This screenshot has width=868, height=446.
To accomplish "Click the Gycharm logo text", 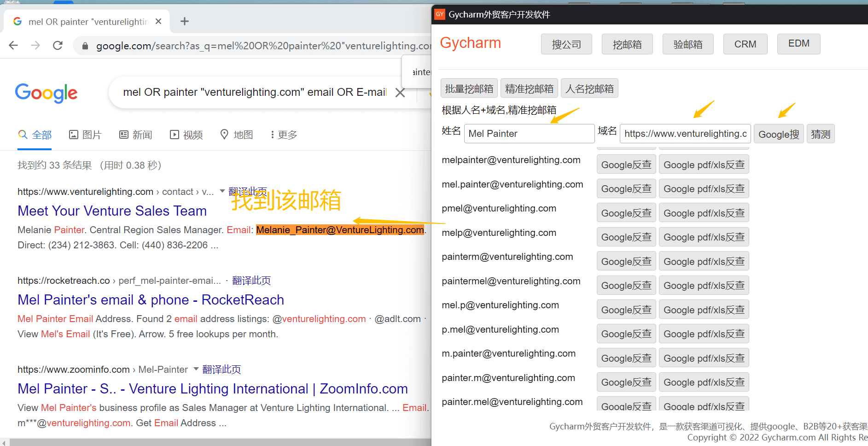I will pos(470,43).
